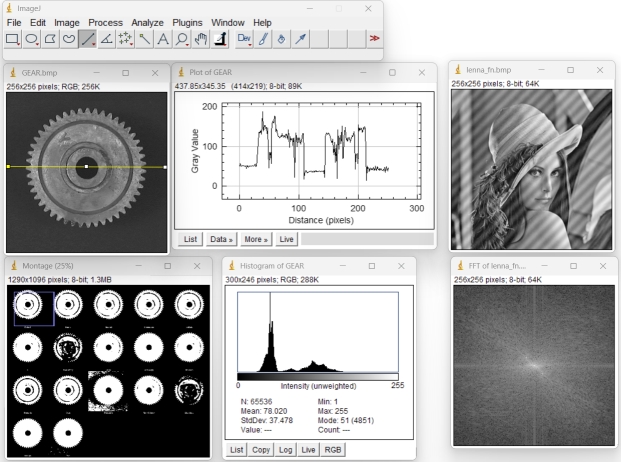Select the Text tool
The width and height of the screenshot is (621, 462).
click(x=162, y=40)
